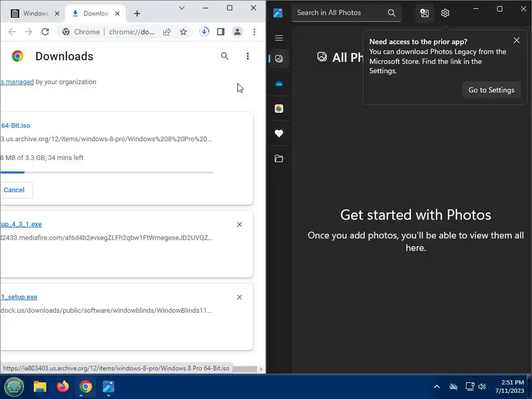Click the Search in All Photos field

pyautogui.click(x=346, y=13)
